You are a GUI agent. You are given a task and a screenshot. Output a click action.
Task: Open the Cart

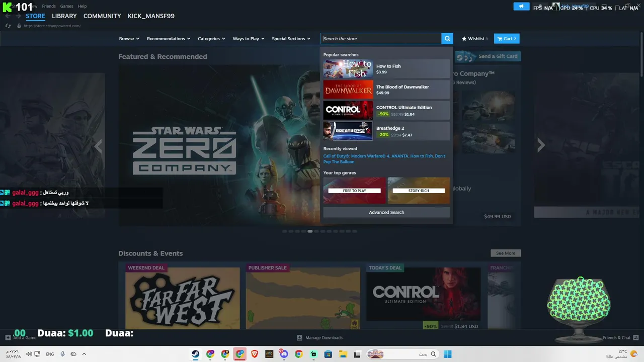[x=507, y=39]
